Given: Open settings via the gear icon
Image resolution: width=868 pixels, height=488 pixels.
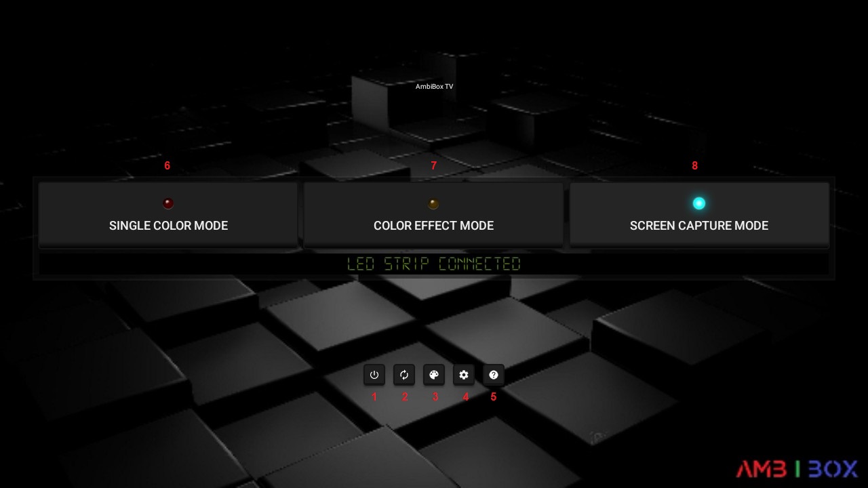Looking at the screenshot, I should coord(464,375).
